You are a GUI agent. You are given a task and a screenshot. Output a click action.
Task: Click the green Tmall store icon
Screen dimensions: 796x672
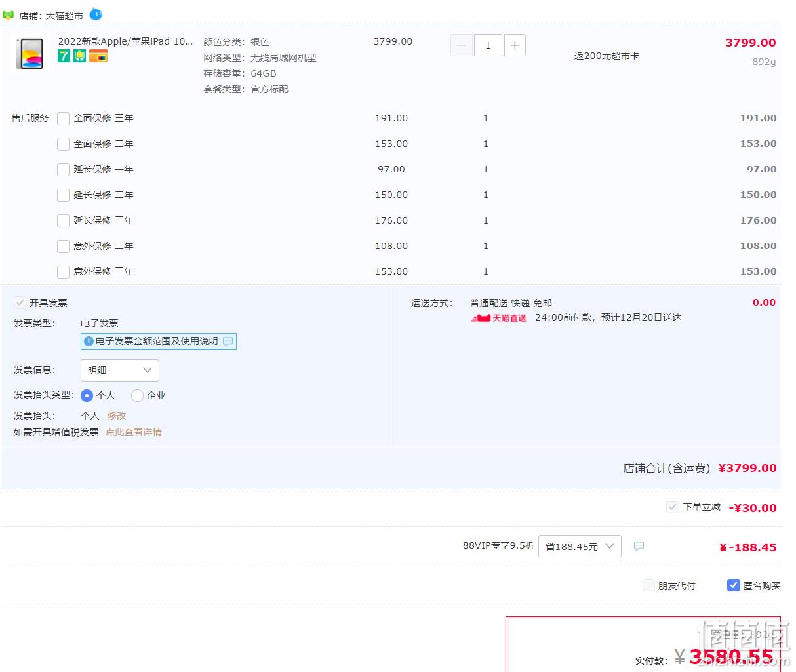click(9, 15)
